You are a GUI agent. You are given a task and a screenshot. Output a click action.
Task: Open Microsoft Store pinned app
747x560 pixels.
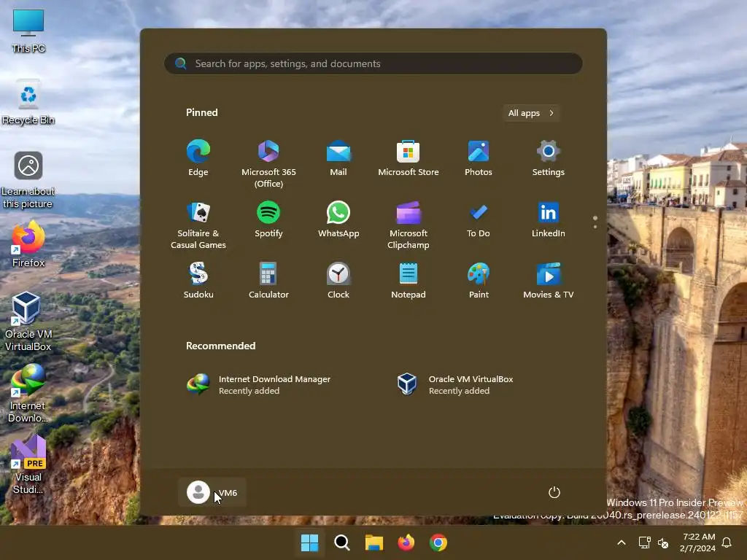pyautogui.click(x=409, y=158)
